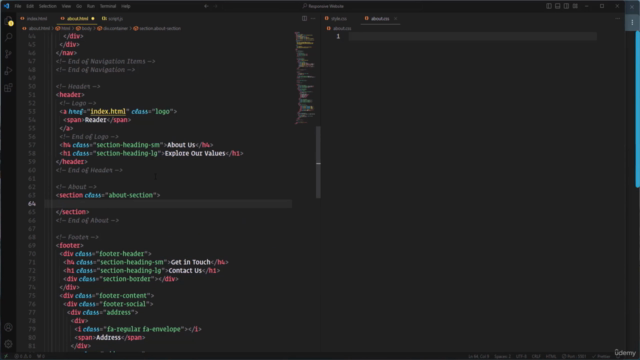Click the HTML language mode status item
Screen dimensions: 640x360
point(551,356)
